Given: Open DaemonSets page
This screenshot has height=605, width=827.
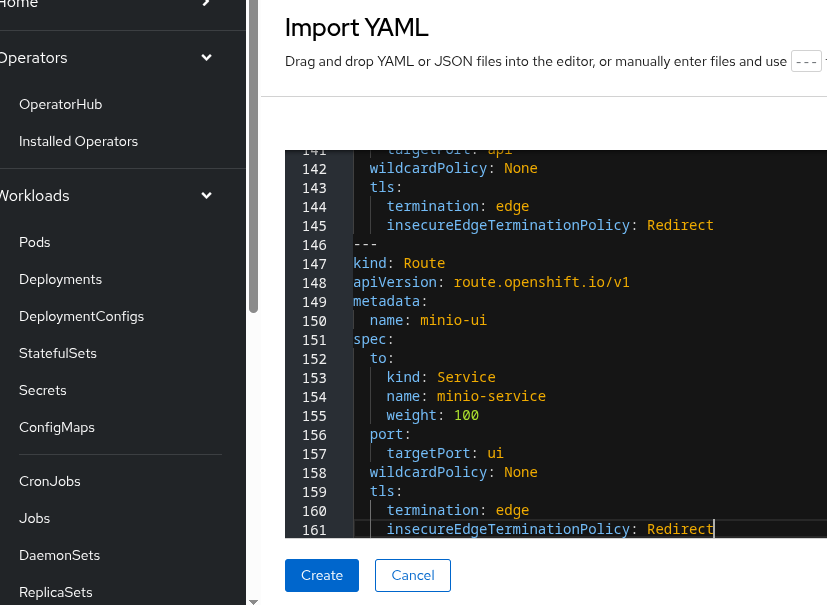Looking at the screenshot, I should coord(59,555).
